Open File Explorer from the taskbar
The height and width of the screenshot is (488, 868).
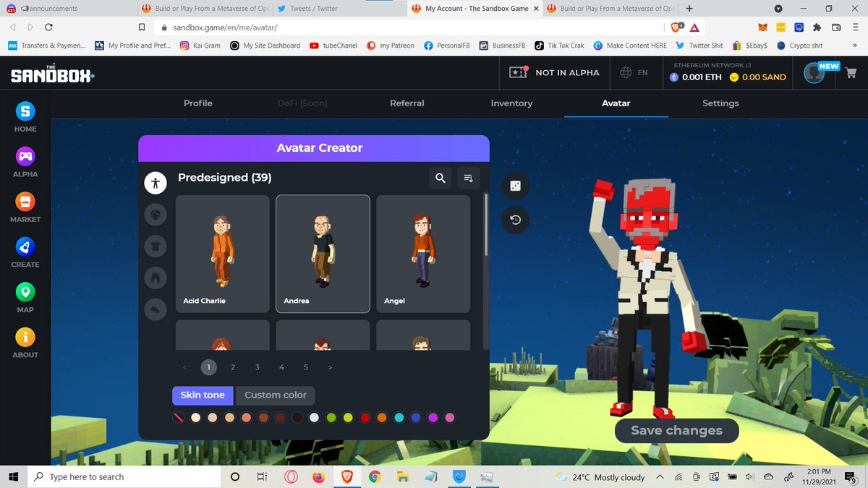(x=402, y=477)
